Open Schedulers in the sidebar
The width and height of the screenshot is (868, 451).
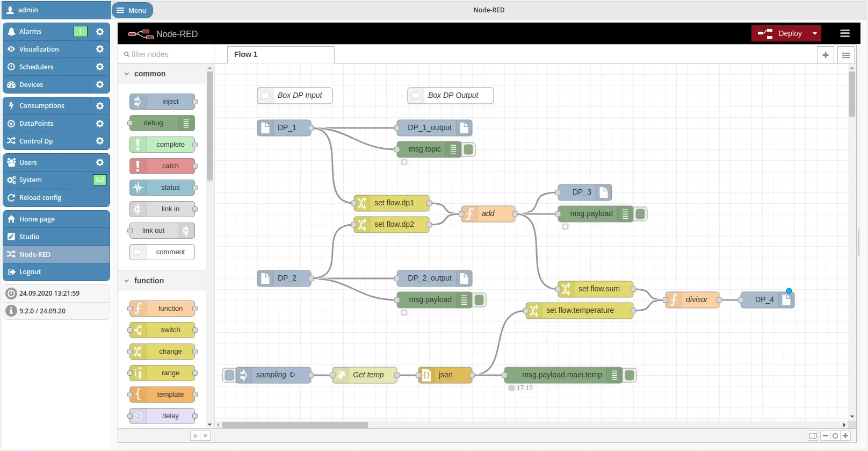(x=46, y=67)
